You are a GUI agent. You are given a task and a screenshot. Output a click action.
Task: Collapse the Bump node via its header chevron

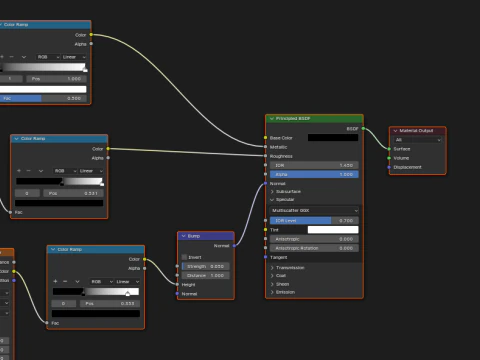183,236
